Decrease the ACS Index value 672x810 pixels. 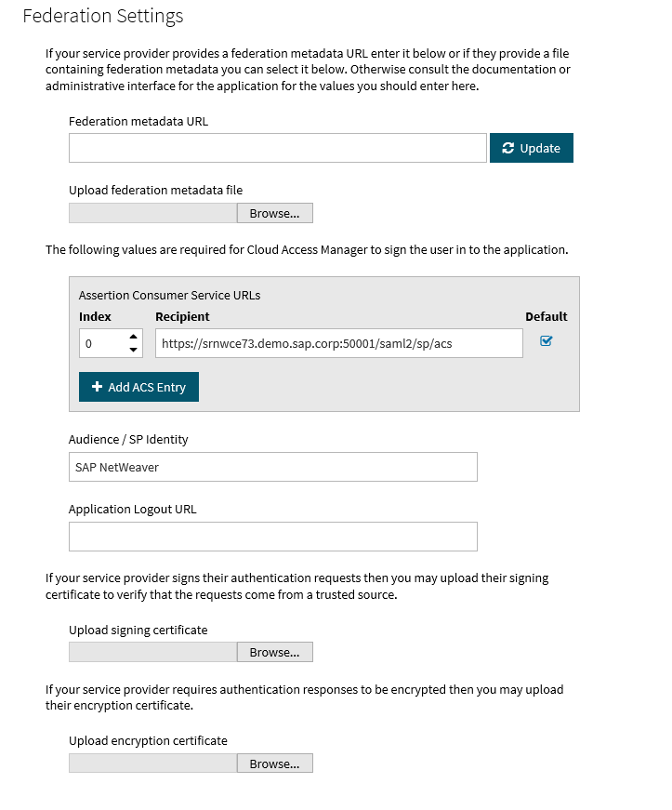[x=134, y=350]
